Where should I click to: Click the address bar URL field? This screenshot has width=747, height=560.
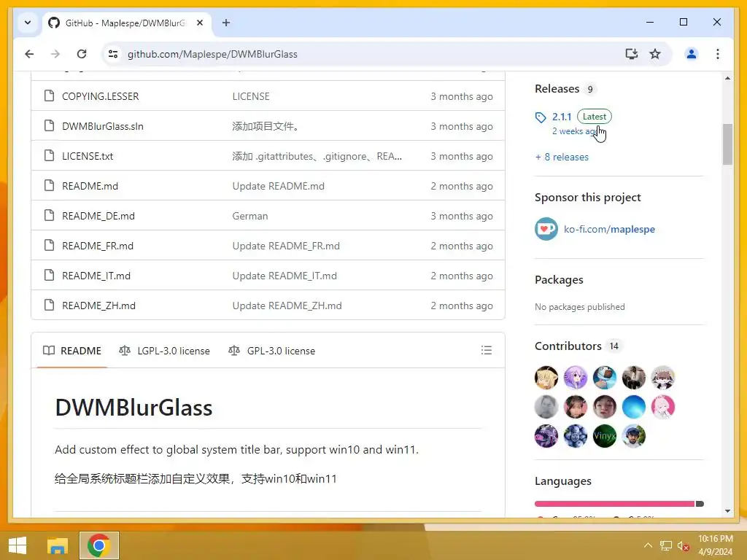[371, 54]
